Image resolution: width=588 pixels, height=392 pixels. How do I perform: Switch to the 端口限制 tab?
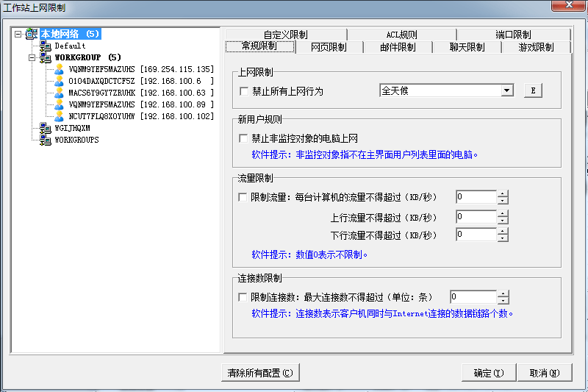pyautogui.click(x=513, y=35)
